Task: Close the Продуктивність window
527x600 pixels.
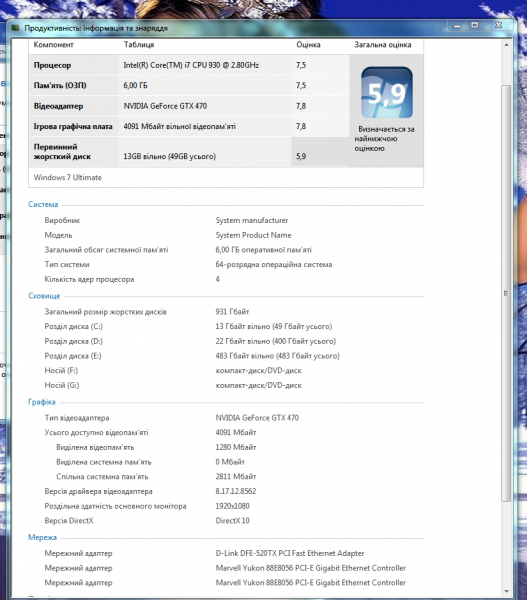Action: point(498,25)
